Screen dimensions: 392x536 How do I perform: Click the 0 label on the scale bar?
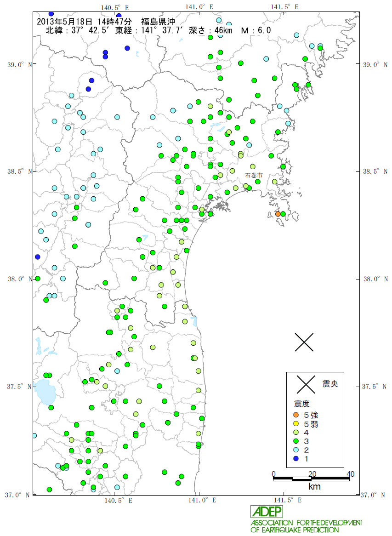[x=274, y=474]
